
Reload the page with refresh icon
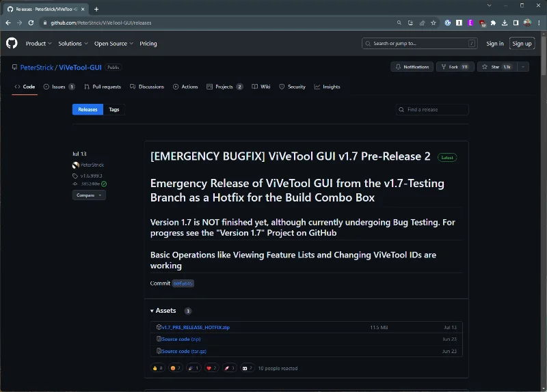[31, 23]
